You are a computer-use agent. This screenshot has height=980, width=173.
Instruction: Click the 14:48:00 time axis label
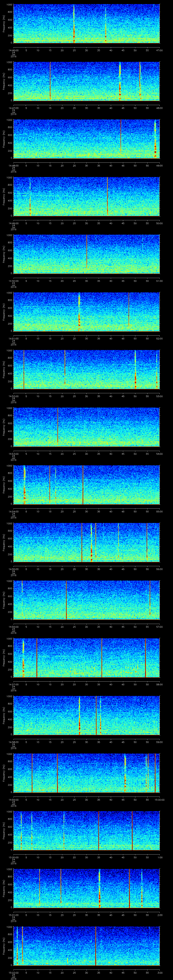click(x=13, y=166)
